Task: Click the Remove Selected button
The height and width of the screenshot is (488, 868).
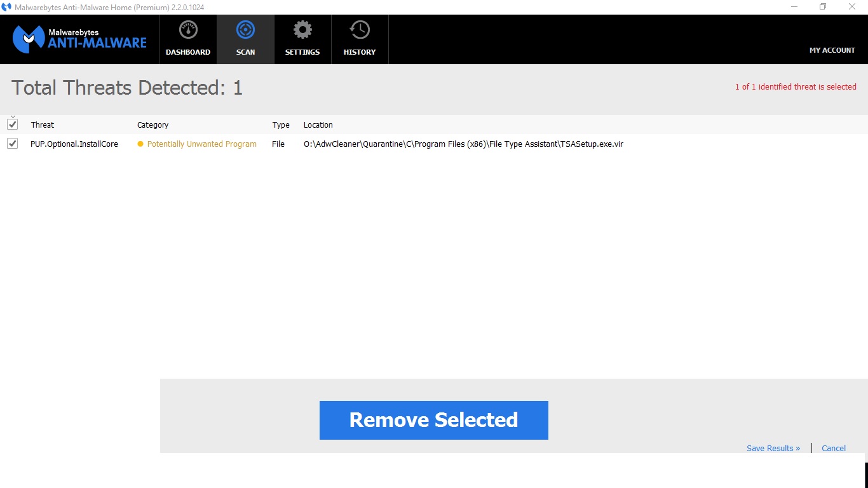Action: [x=434, y=420]
